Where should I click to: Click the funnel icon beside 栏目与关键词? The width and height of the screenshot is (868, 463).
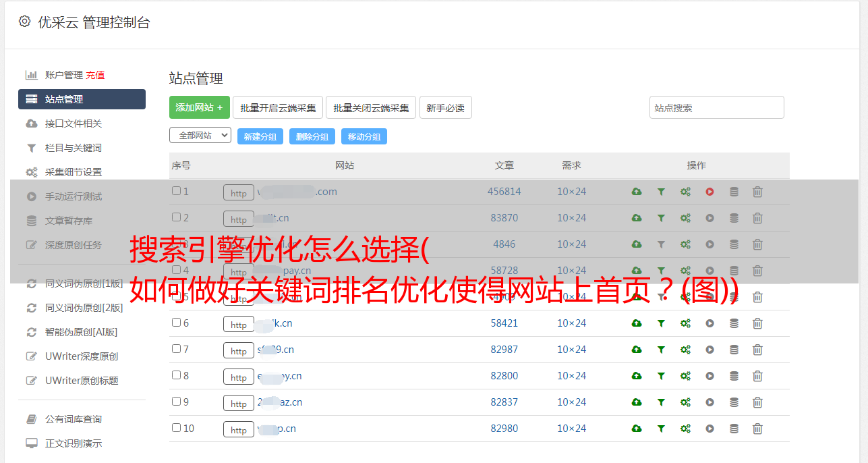[31, 148]
